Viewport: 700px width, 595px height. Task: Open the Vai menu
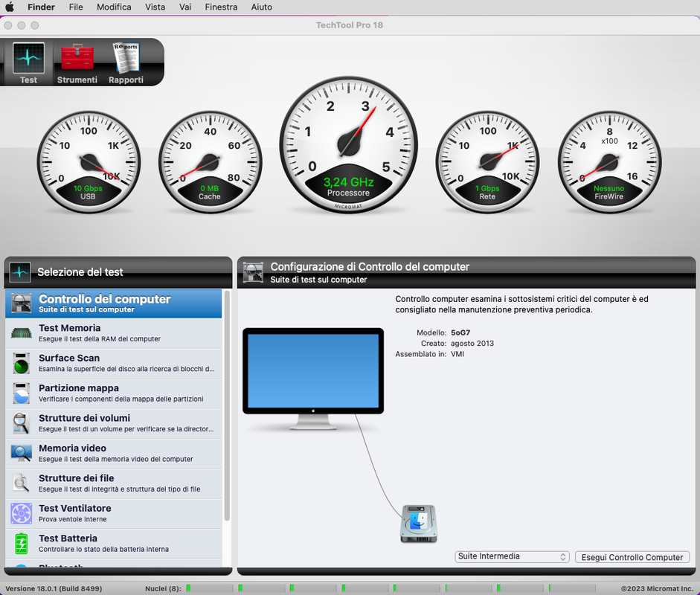(185, 7)
